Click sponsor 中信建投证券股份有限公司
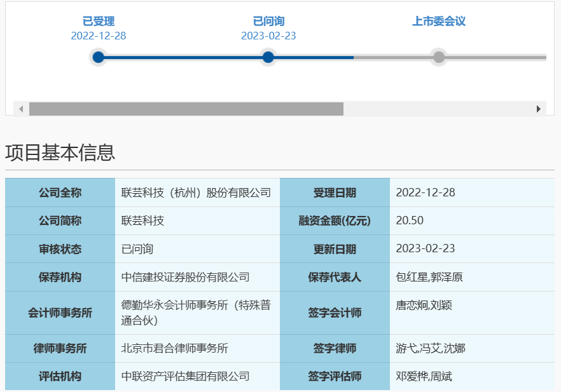The height and width of the screenshot is (392, 561). click(185, 277)
